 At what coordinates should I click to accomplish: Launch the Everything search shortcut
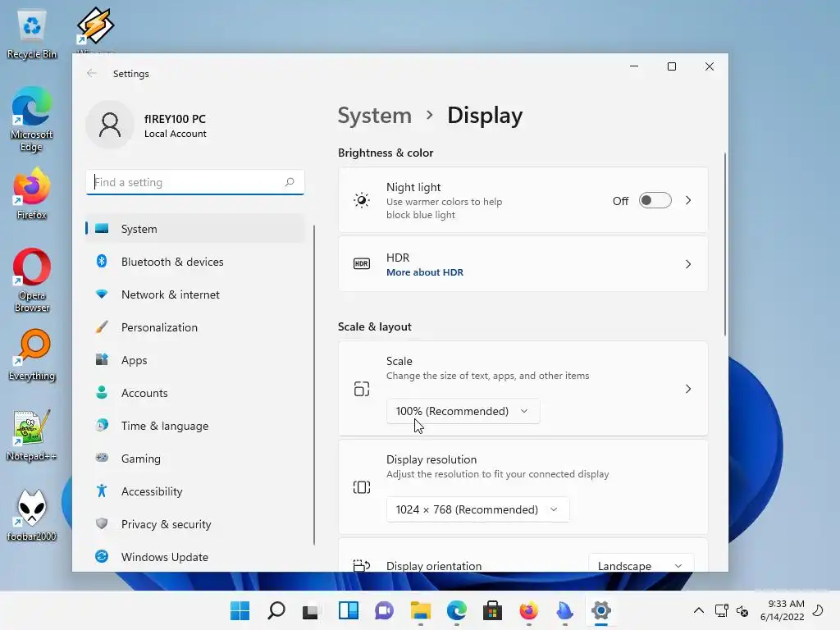click(32, 355)
